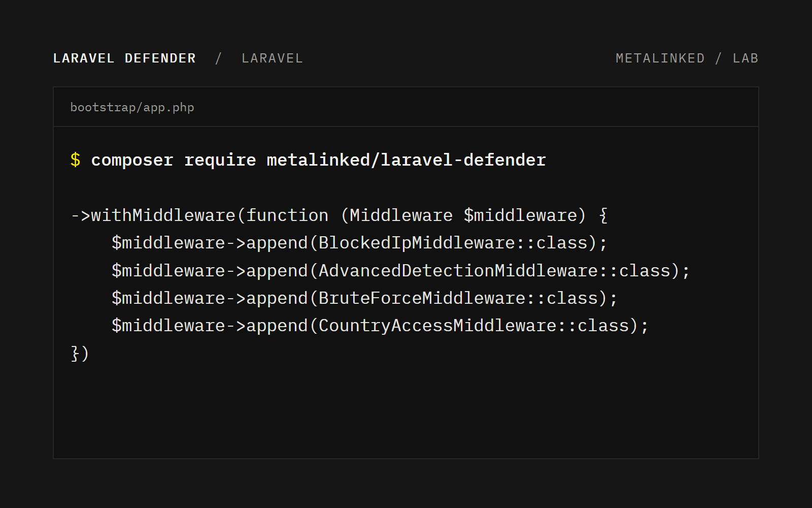Click the closing }) line
812x508 pixels.
(x=80, y=354)
